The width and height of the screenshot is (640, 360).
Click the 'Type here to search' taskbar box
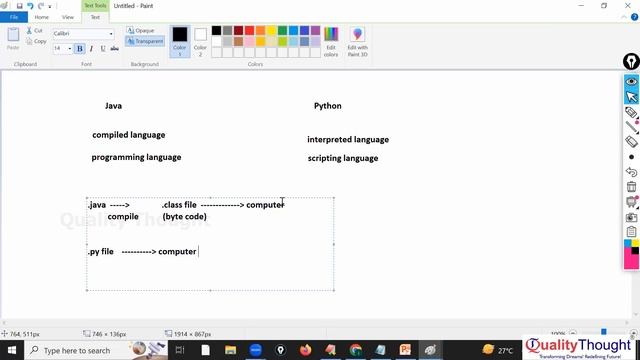tap(96, 350)
